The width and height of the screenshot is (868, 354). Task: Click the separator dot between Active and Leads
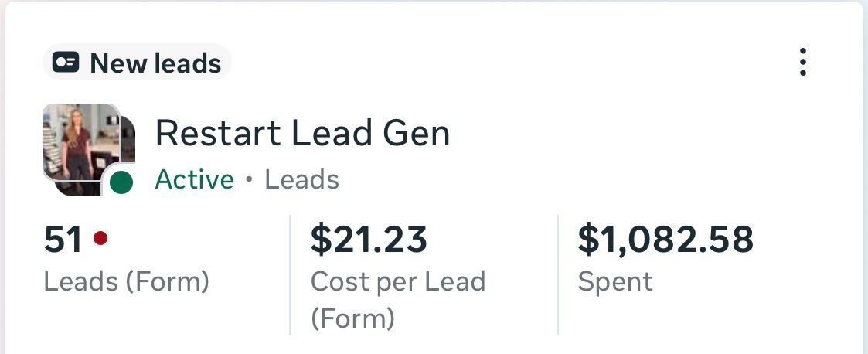click(249, 181)
